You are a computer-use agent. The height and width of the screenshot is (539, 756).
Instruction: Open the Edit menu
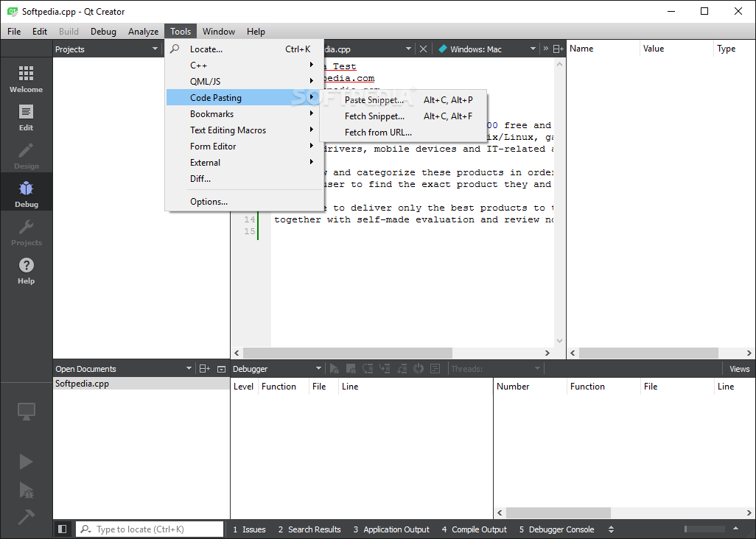(x=40, y=32)
